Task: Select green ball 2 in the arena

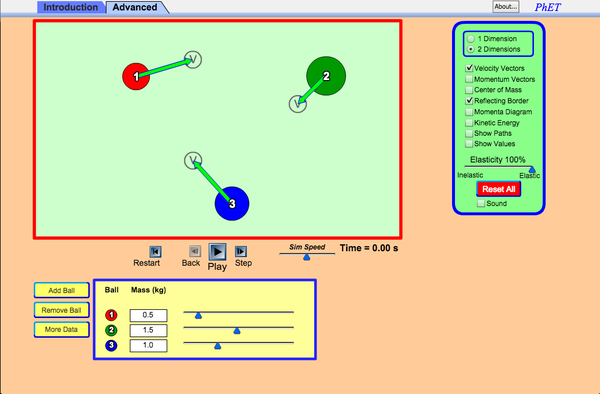Action: 326,76
